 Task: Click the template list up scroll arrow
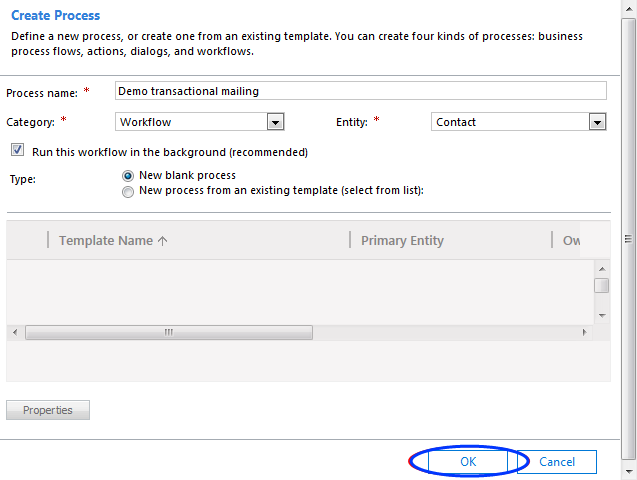[x=602, y=269]
